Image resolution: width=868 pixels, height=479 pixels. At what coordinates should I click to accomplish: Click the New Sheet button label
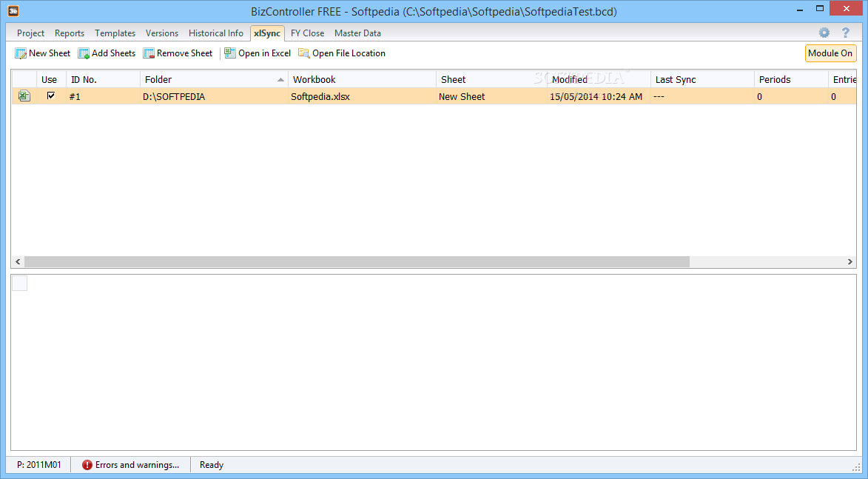tap(50, 53)
